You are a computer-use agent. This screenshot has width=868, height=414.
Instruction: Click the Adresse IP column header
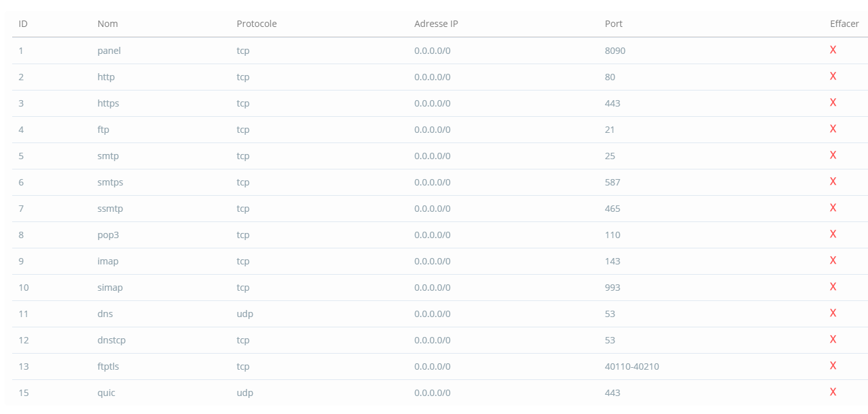pos(436,24)
